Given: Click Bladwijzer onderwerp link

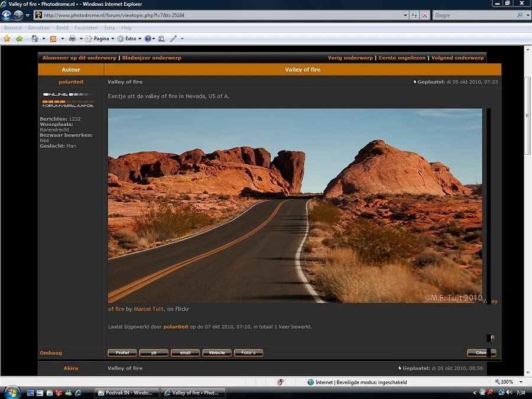Looking at the screenshot, I should (x=152, y=58).
